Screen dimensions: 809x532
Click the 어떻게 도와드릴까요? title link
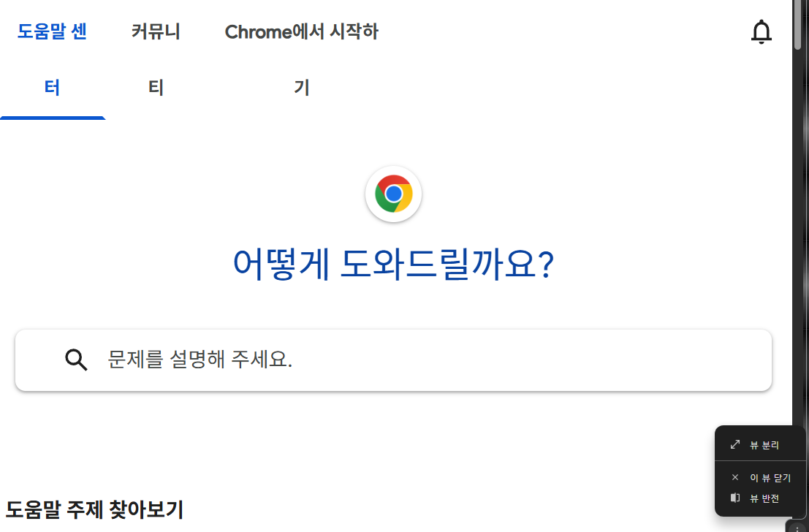click(393, 265)
